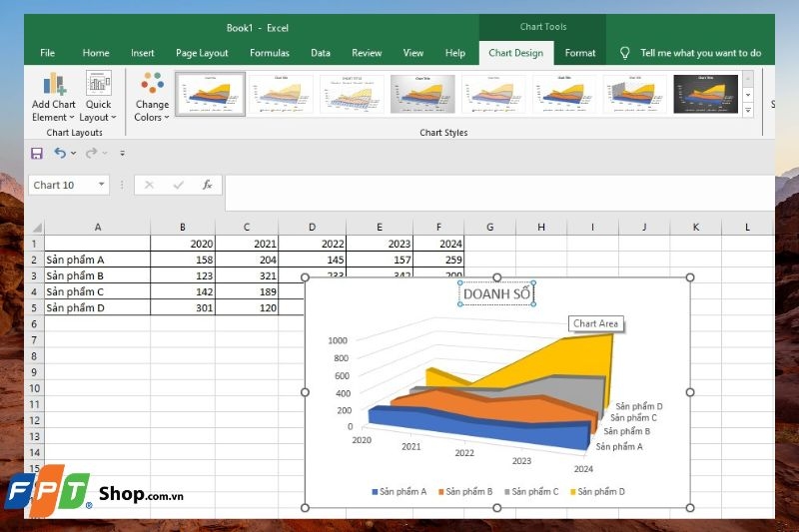The image size is (799, 532).
Task: Open the Change Colors palette
Action: click(152, 97)
